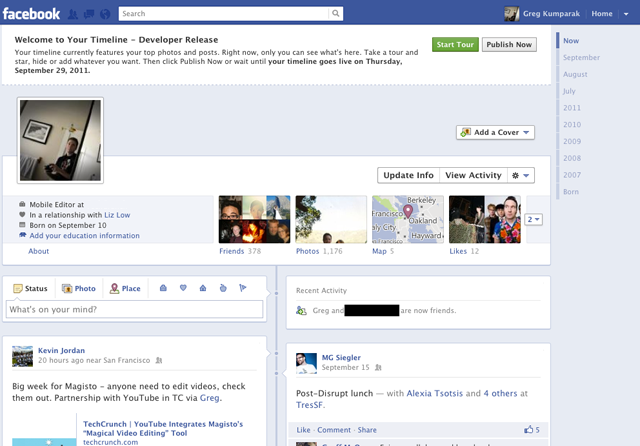Image resolution: width=640 pixels, height=446 pixels.
Task: Click the Update Info button
Action: (408, 175)
